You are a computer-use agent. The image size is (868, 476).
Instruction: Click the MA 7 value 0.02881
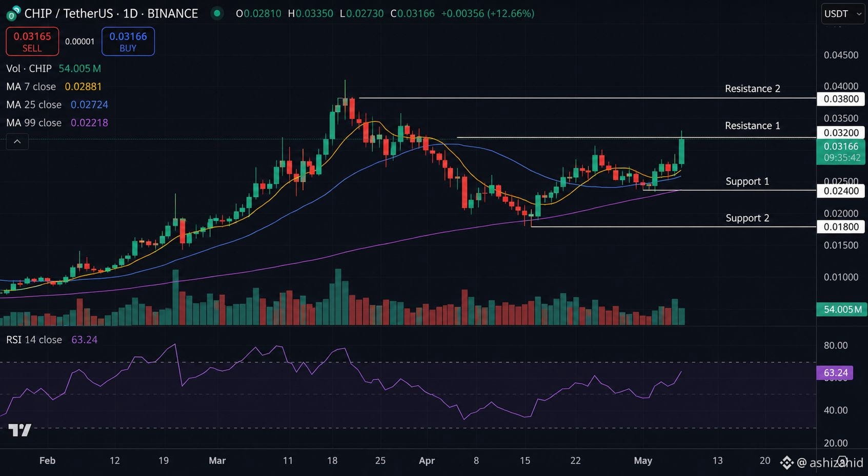point(83,87)
